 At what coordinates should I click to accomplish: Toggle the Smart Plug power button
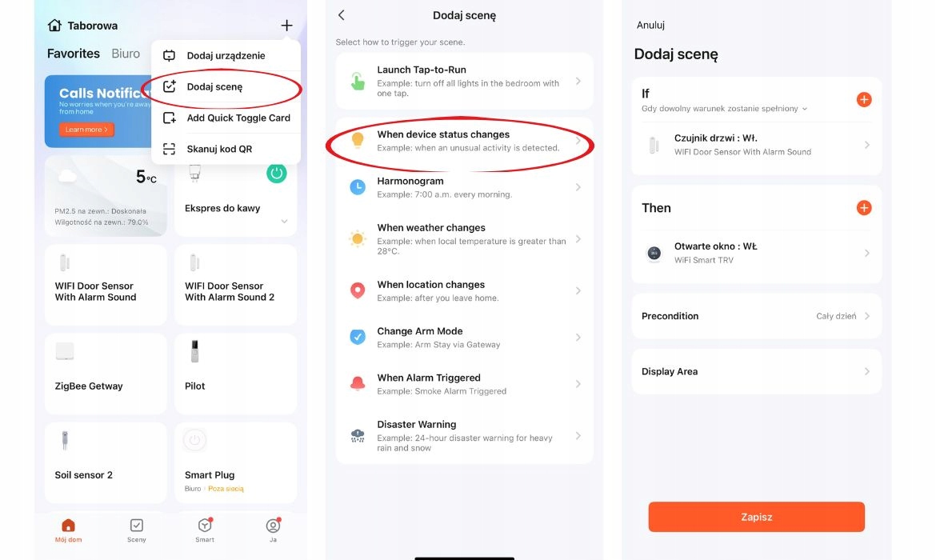pos(194,440)
